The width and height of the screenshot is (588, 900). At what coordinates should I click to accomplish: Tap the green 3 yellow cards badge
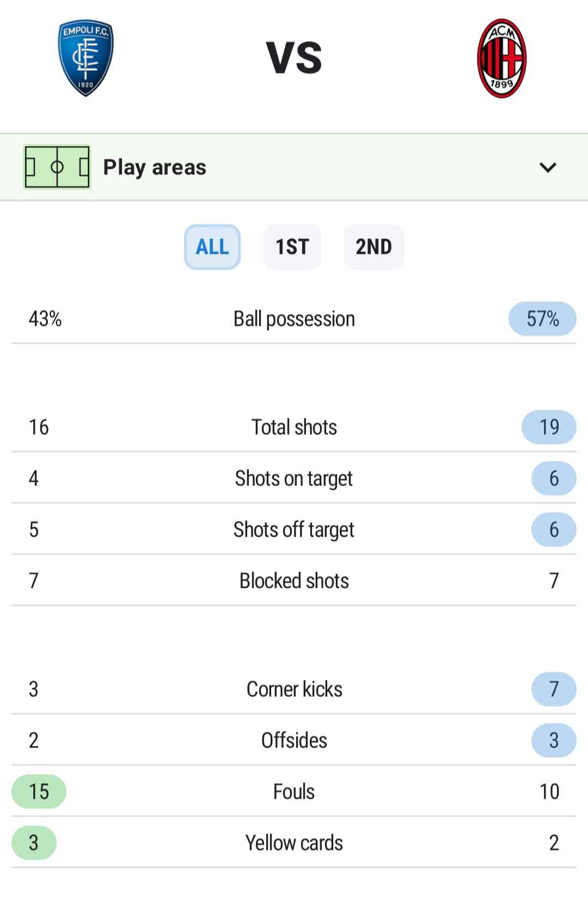tap(34, 843)
